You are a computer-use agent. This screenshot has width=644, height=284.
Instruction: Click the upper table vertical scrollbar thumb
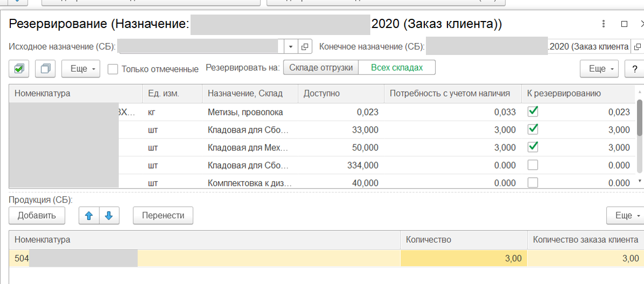tap(640, 117)
